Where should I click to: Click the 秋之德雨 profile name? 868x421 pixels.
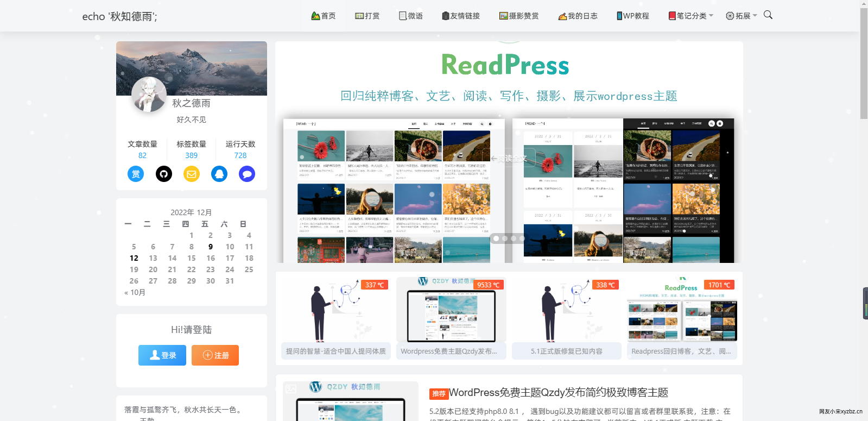tap(191, 103)
